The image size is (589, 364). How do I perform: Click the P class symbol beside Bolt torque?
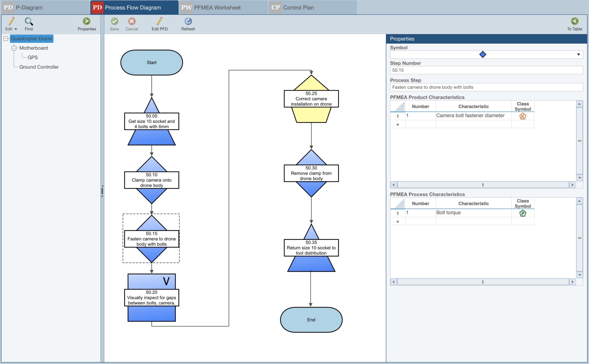coord(523,213)
